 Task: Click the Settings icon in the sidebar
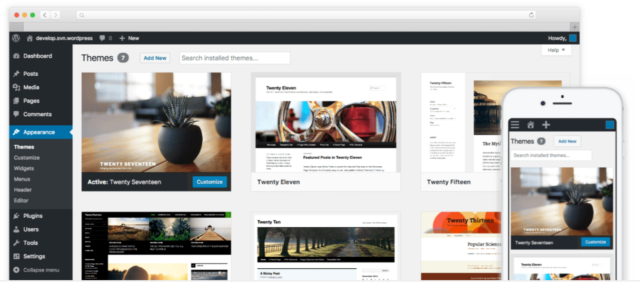(17, 256)
